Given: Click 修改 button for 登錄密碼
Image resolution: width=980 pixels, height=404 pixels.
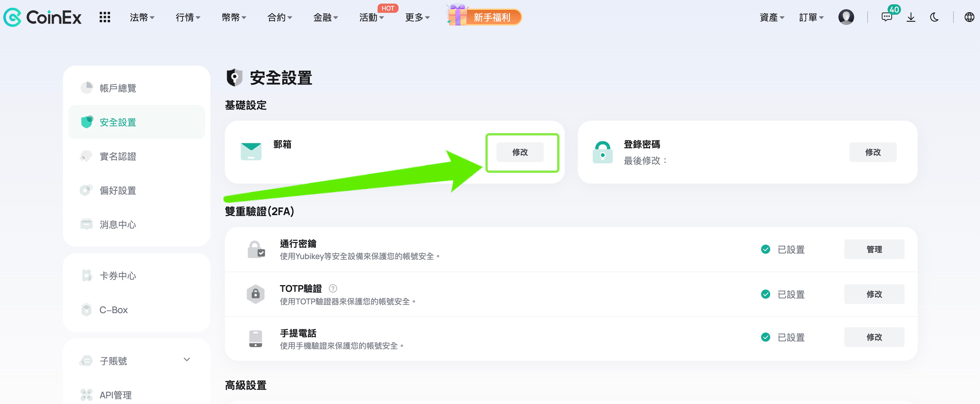Looking at the screenshot, I should tap(873, 152).
